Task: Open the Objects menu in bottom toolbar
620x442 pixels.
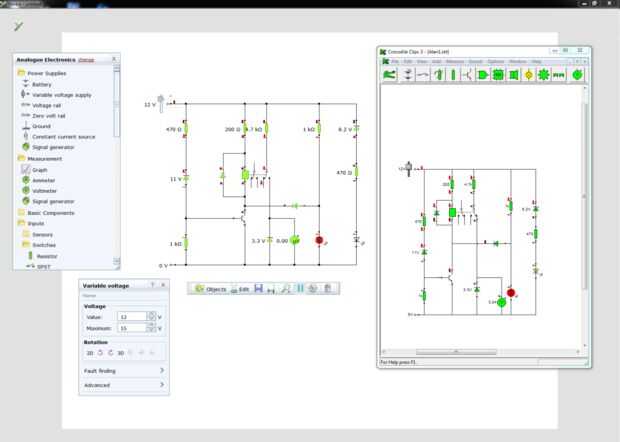Action: point(211,289)
